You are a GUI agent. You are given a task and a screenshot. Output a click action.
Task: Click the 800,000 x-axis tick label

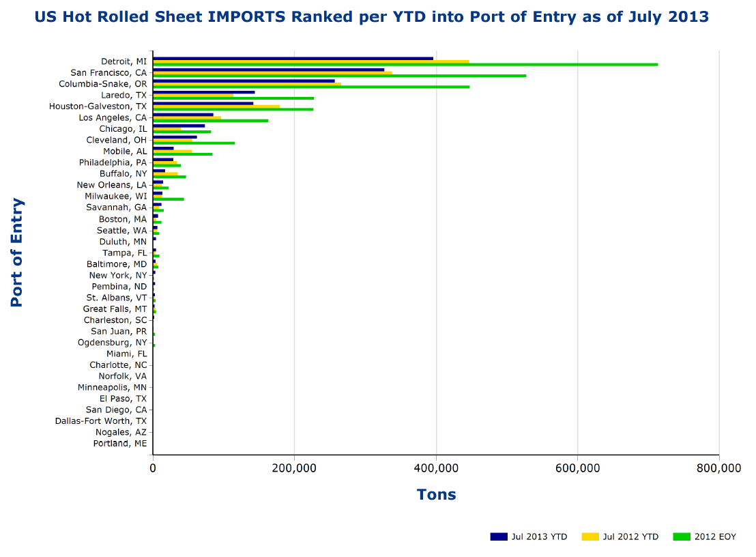[718, 468]
